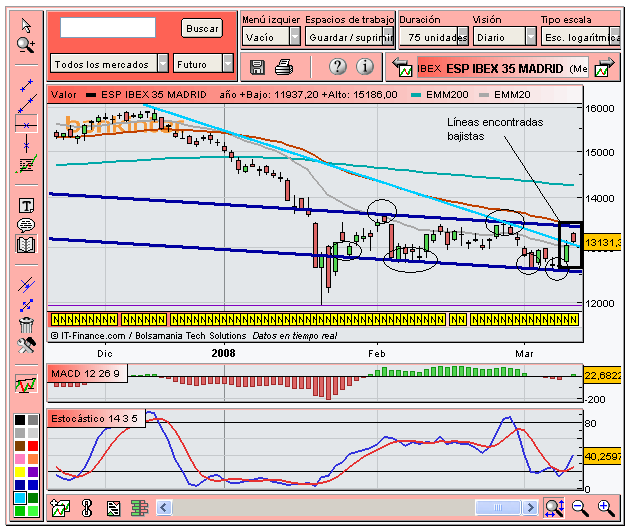Zoom in with plus magnifier at bottom right
Viewport: 629px width, 531px height.
(606, 508)
